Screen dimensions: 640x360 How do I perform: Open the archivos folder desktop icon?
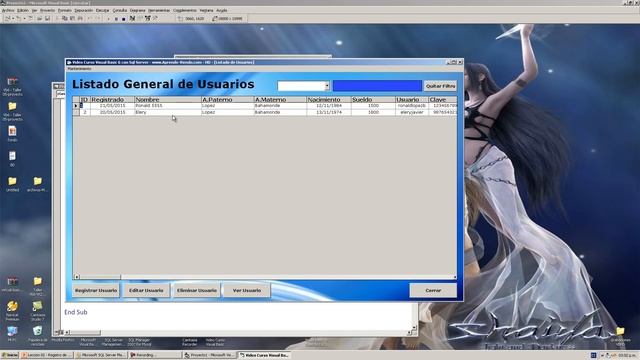37,184
